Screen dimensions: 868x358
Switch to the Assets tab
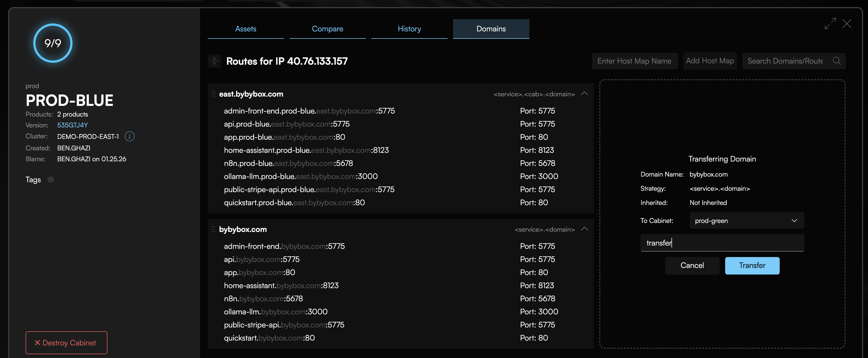point(246,29)
